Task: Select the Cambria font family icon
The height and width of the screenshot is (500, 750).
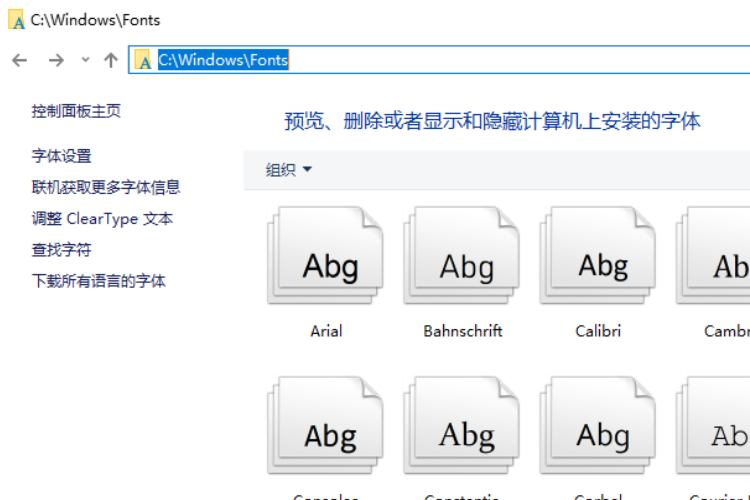Action: [x=713, y=255]
